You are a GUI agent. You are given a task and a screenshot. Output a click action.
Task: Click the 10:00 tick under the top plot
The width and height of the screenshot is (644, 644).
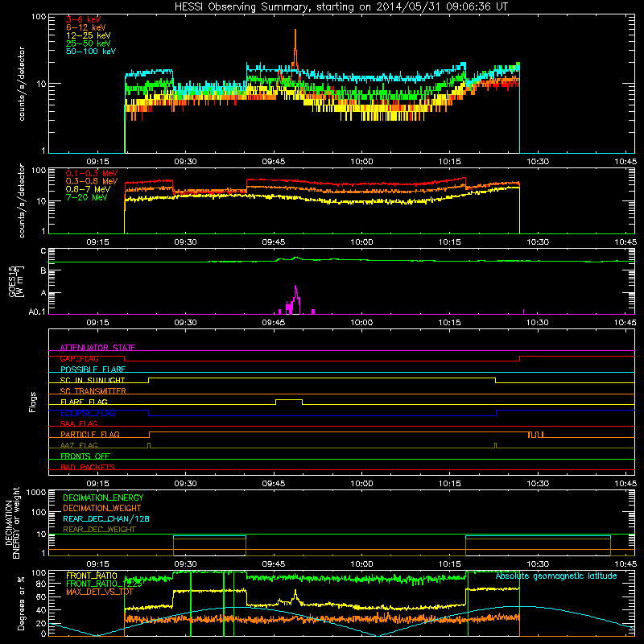(x=361, y=162)
